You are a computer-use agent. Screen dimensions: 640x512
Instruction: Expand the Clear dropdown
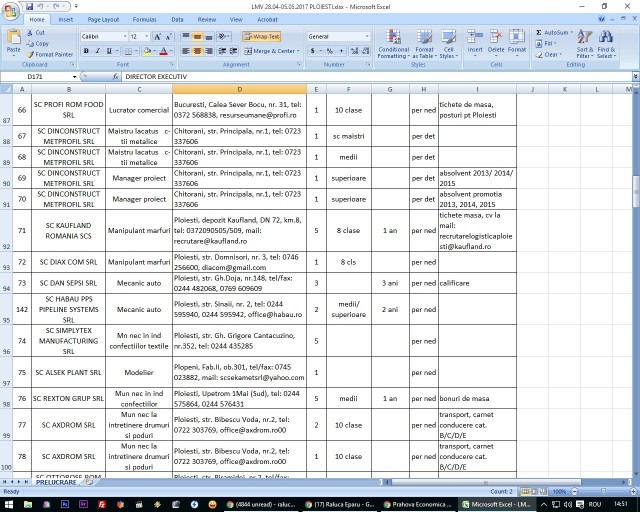[561, 54]
